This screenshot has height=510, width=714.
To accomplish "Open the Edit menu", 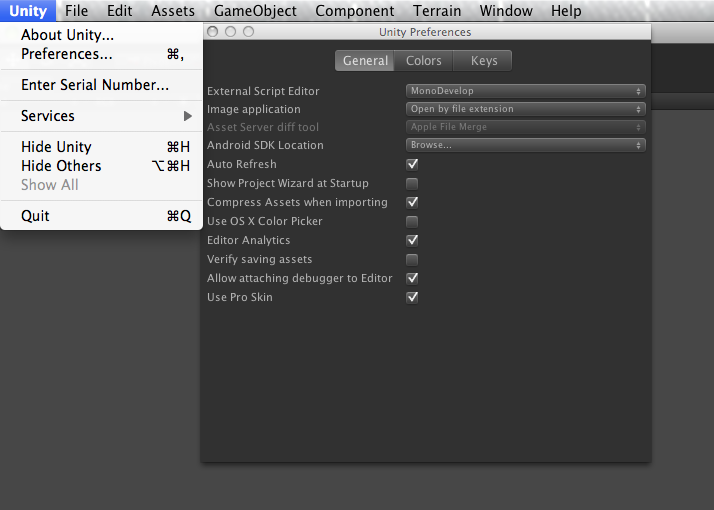I will tap(119, 10).
